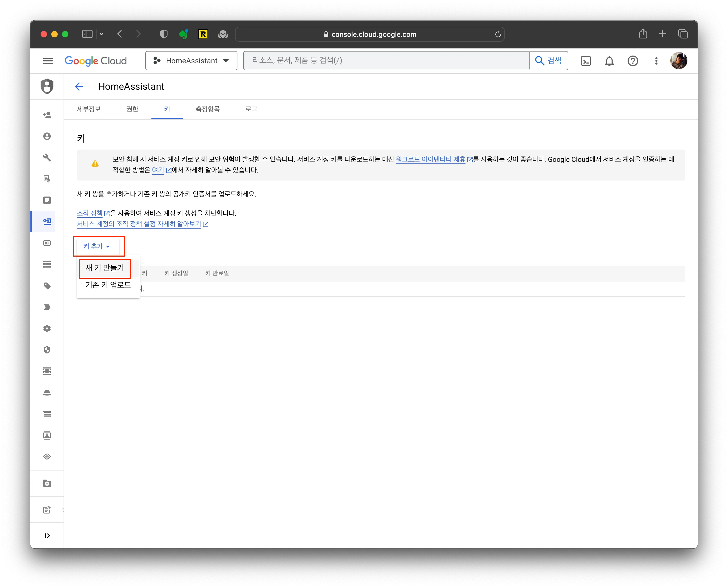The image size is (728, 588).
Task: Toggle Safari sidebar button
Action: [87, 34]
